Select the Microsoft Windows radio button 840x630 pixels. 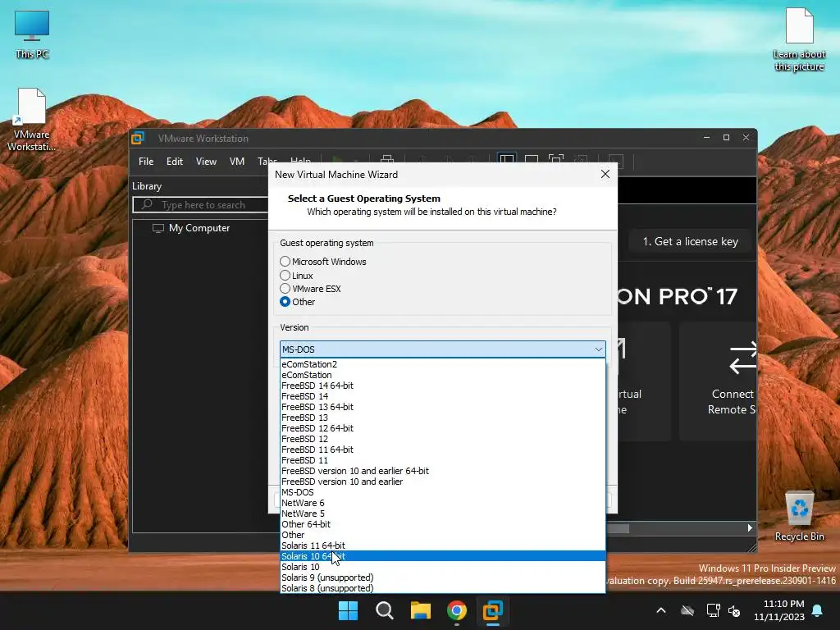[285, 262]
